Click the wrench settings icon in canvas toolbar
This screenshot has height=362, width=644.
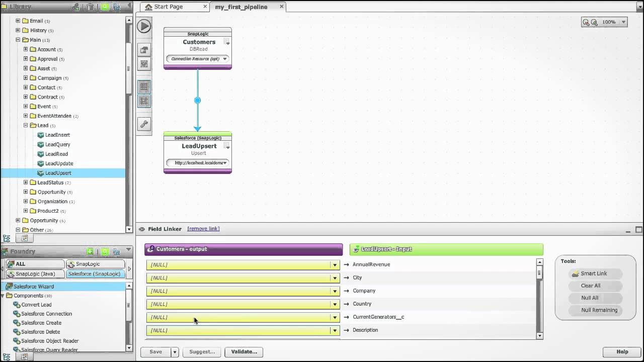click(x=144, y=124)
